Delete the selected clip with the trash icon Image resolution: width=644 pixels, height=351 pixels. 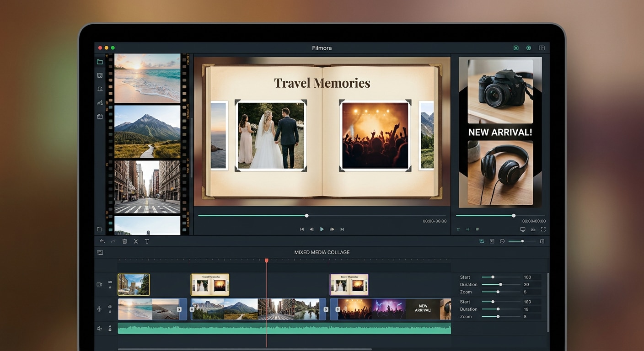[124, 241]
